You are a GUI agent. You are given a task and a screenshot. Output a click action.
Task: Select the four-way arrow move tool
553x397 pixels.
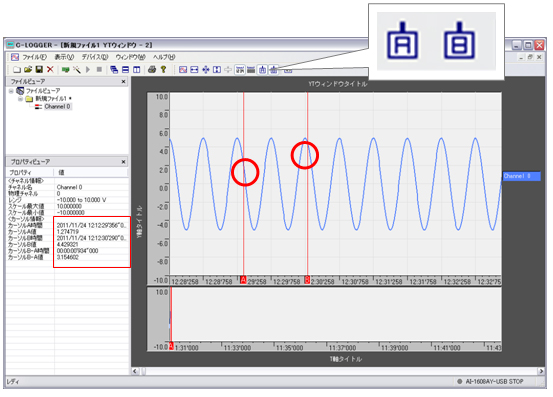[206, 70]
